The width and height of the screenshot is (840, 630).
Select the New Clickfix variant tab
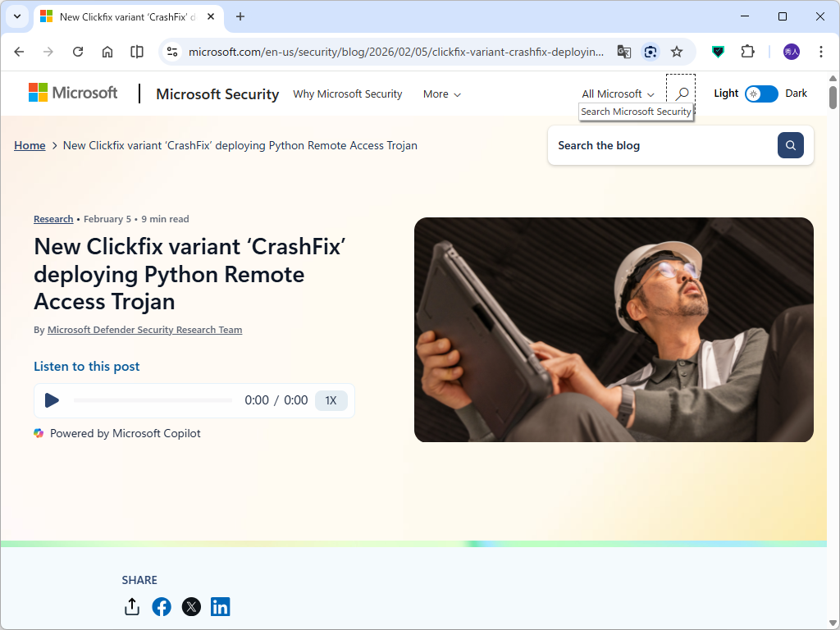click(x=129, y=16)
